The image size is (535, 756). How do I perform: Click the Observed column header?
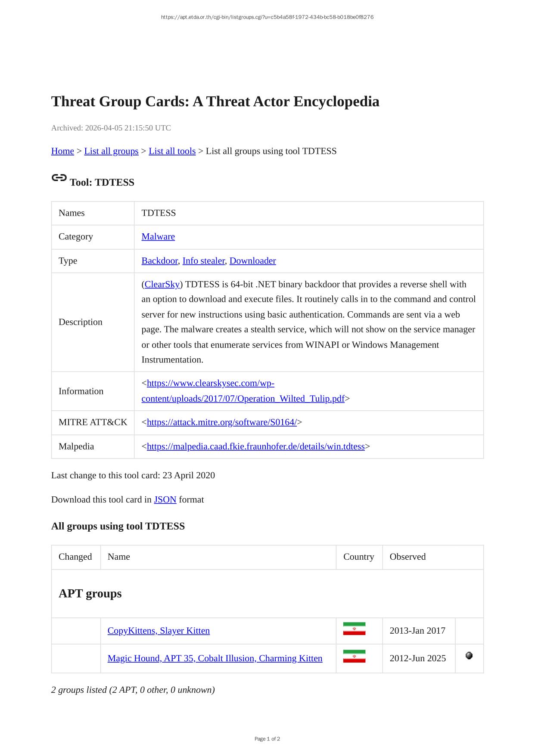407,557
